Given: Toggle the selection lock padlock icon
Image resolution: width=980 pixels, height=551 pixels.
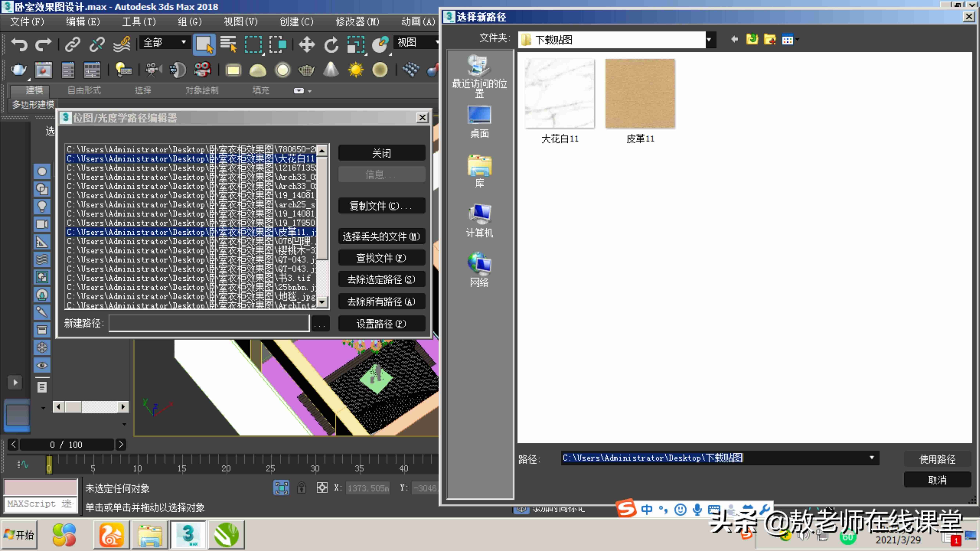Looking at the screenshot, I should point(301,487).
